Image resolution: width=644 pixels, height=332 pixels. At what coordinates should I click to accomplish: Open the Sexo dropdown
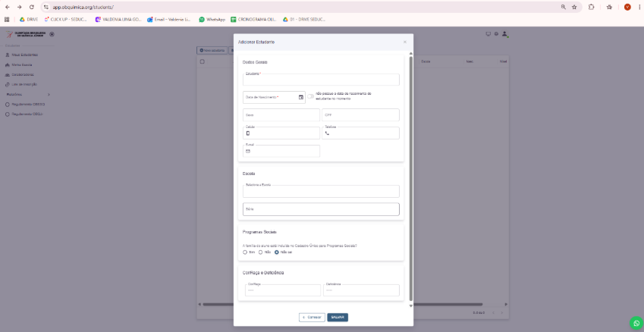281,115
